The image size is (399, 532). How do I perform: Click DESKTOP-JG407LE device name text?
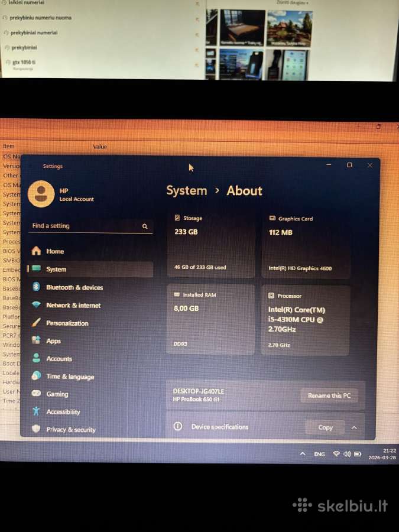tap(199, 391)
